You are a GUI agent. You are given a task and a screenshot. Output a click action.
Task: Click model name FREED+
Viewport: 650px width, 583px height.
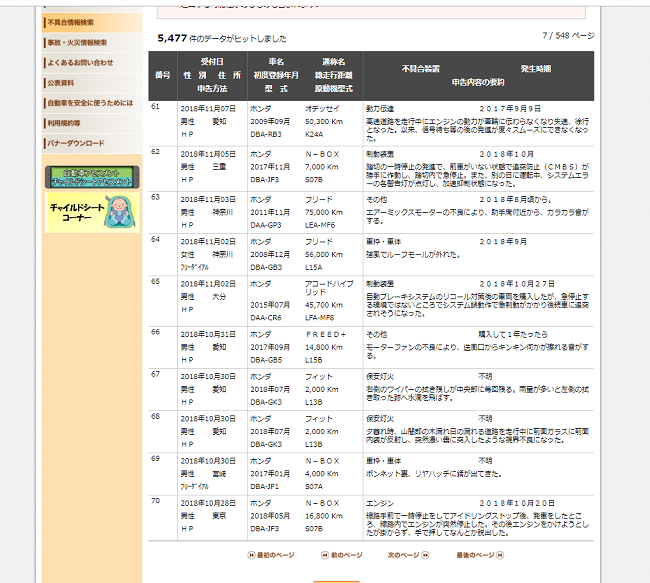[x=326, y=335]
